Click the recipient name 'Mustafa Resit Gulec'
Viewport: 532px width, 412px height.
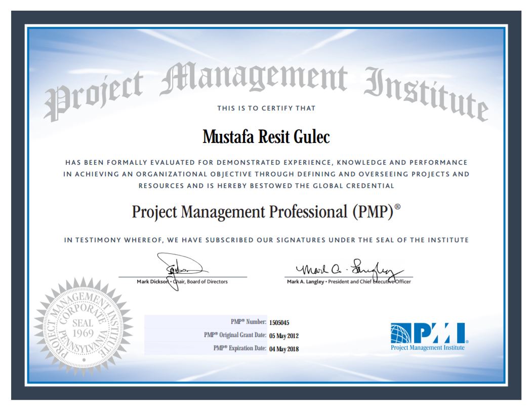[266, 137]
